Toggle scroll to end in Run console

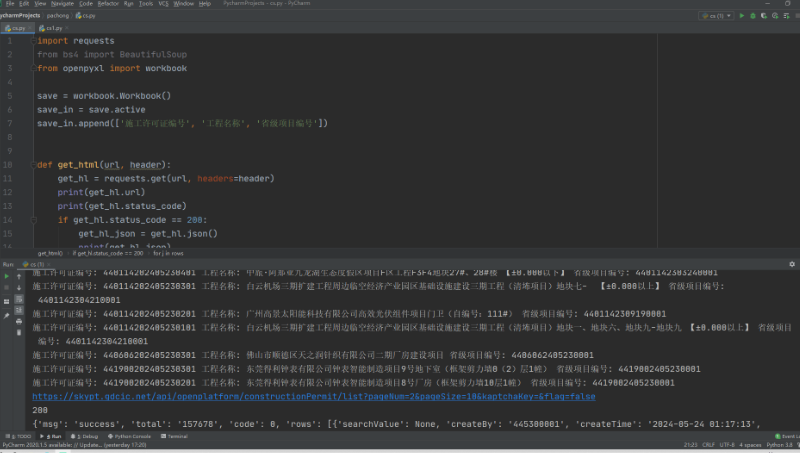(x=19, y=310)
